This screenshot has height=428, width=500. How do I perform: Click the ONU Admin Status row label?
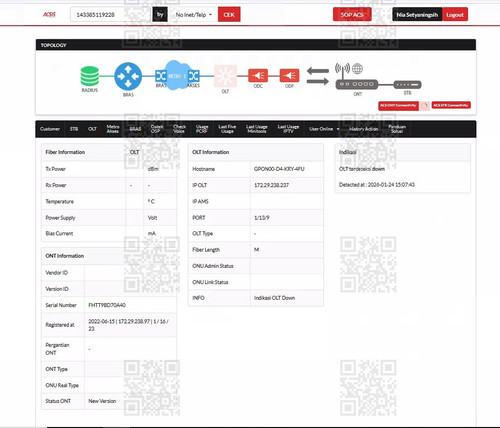point(213,266)
